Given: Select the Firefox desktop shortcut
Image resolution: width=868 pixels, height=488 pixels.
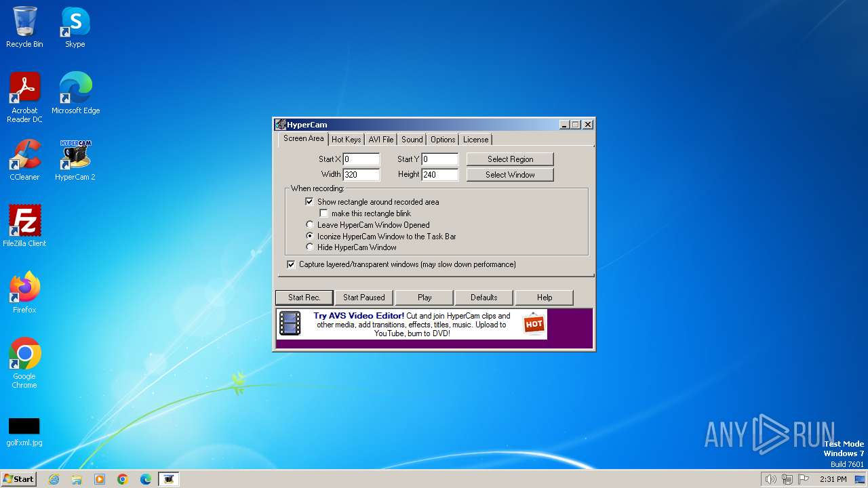Looking at the screenshot, I should (x=24, y=293).
